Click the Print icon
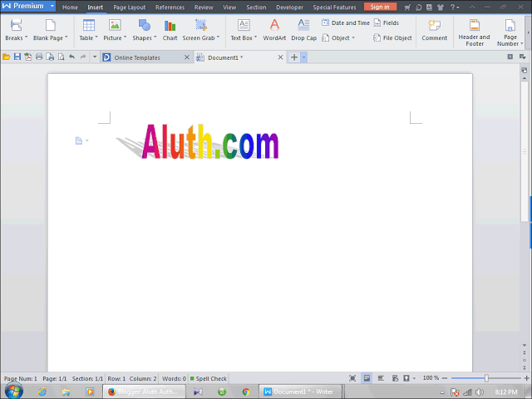Viewport: 532px width, 399px height. [x=39, y=57]
